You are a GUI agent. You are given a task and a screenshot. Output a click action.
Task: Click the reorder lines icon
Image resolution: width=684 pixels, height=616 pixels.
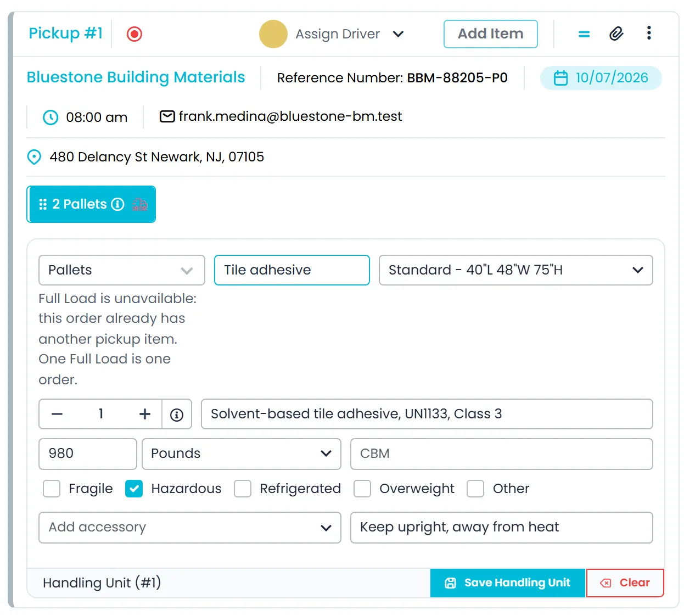point(584,34)
